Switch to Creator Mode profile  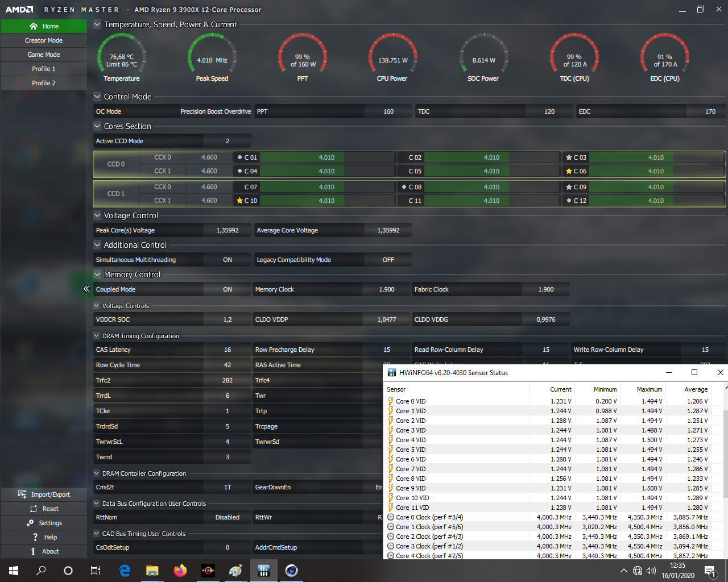pos(44,40)
